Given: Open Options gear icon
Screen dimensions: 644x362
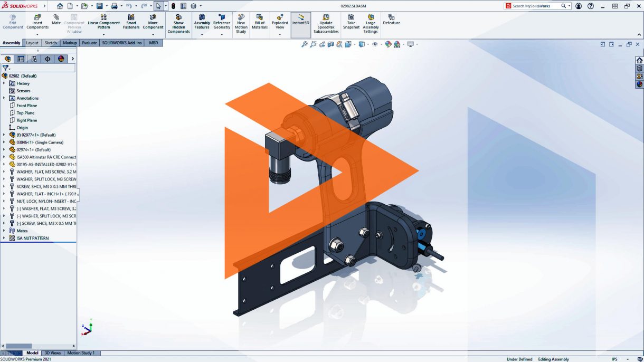Looking at the screenshot, I should click(x=193, y=6).
